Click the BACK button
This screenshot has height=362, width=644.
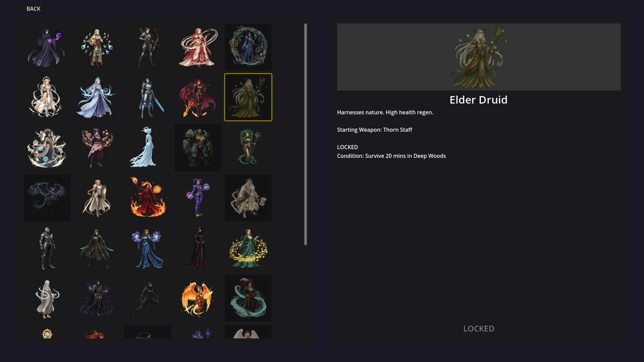click(x=33, y=9)
